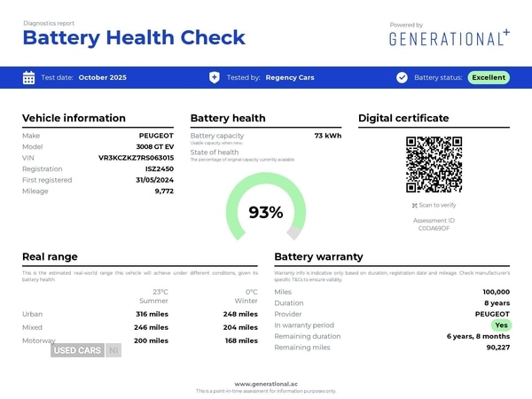The width and height of the screenshot is (532, 399).
Task: Click the Real range section heading
Action: point(53,256)
